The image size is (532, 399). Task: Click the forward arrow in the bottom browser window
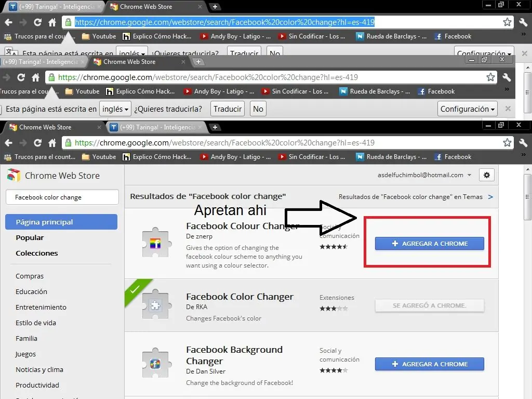pos(23,143)
